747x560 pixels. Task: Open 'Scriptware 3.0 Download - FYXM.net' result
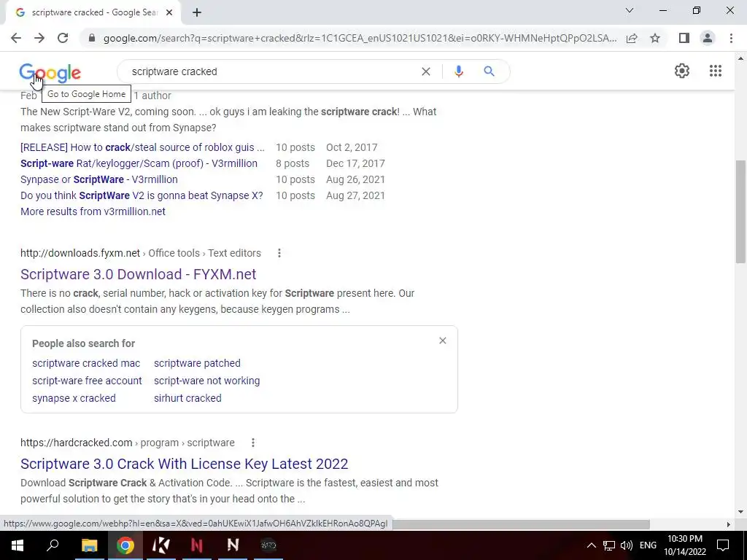[138, 274]
